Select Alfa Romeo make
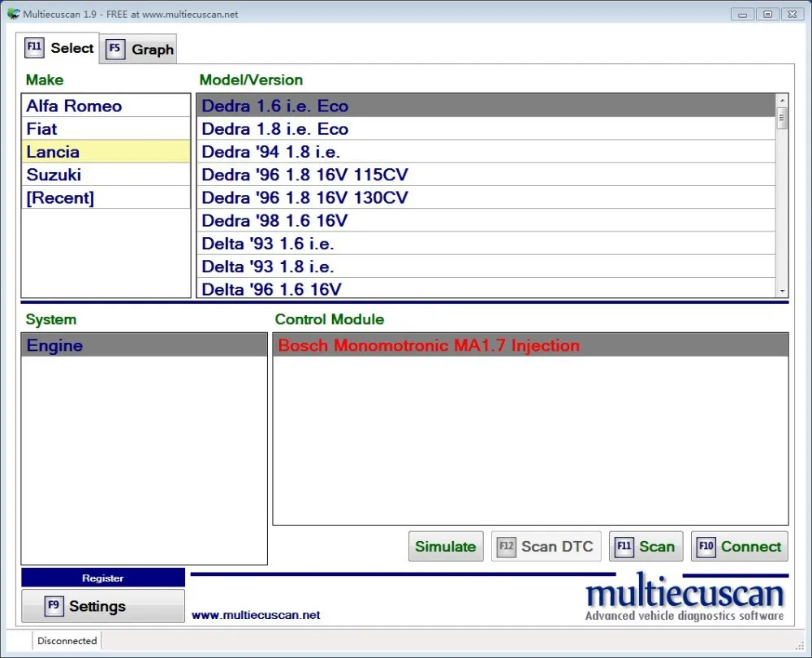This screenshot has height=658, width=812. (x=106, y=106)
